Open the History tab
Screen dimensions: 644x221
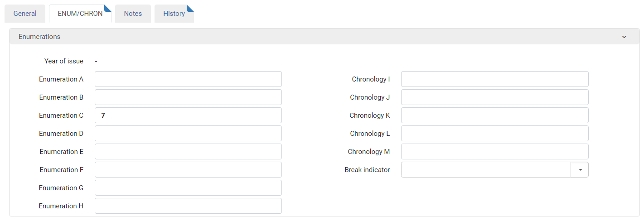coord(174,14)
